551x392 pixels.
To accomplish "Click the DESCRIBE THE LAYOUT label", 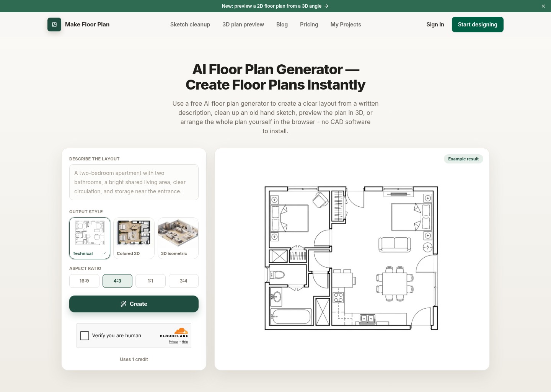I will point(95,159).
